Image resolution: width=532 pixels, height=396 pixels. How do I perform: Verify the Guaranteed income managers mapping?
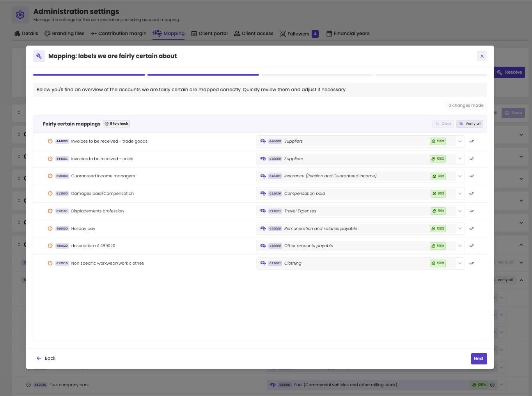pyautogui.click(x=472, y=176)
